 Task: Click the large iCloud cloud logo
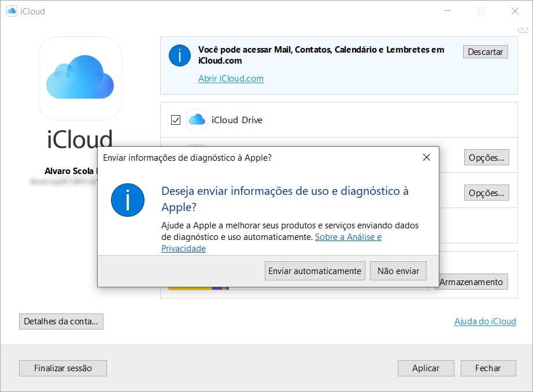click(80, 78)
